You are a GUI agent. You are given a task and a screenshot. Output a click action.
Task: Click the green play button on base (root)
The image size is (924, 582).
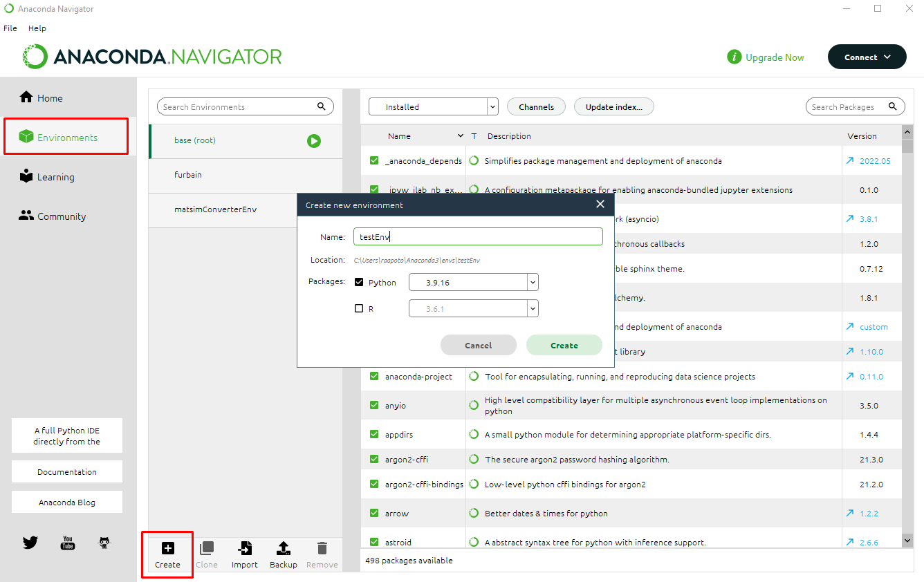314,141
